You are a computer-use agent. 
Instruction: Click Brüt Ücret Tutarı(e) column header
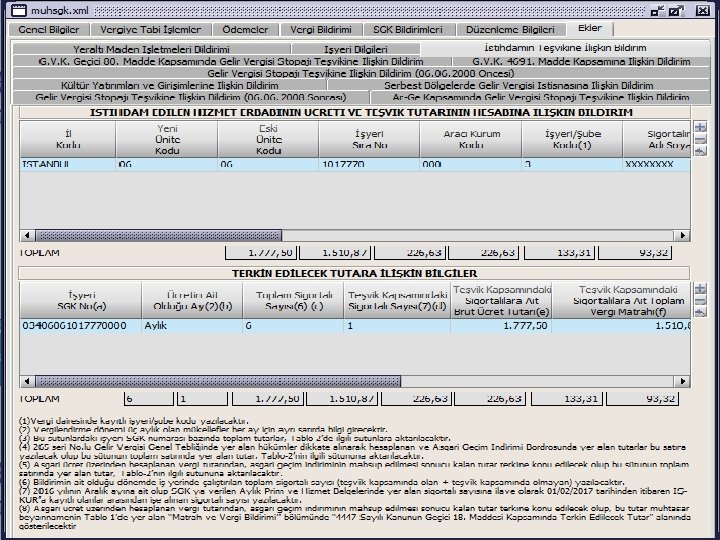(501, 301)
